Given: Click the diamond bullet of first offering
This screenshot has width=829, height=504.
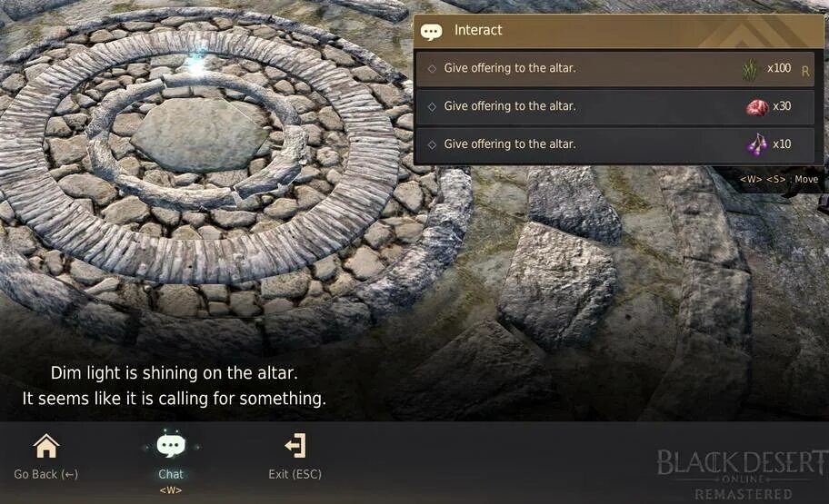Looking at the screenshot, I should 432,69.
